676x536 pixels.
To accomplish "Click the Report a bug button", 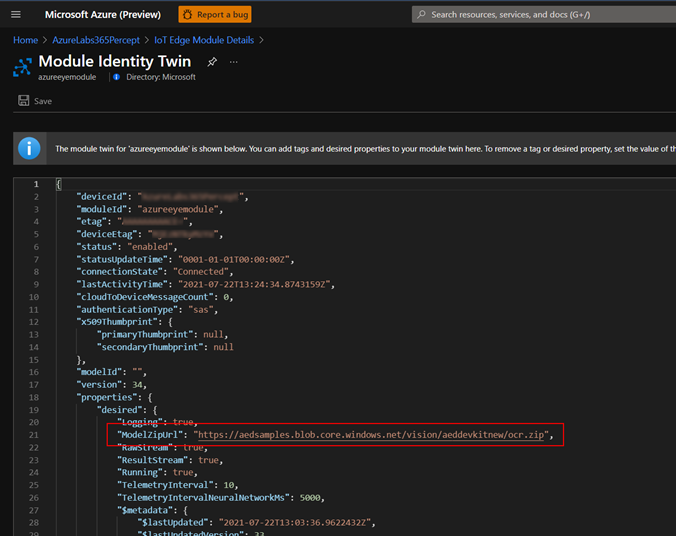I will pos(215,15).
